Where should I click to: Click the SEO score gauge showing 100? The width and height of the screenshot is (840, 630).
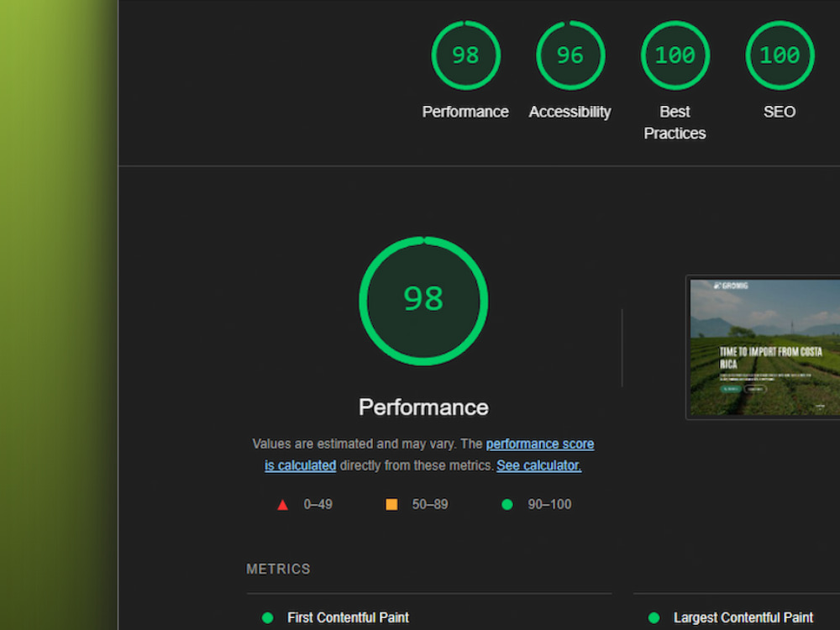[780, 55]
